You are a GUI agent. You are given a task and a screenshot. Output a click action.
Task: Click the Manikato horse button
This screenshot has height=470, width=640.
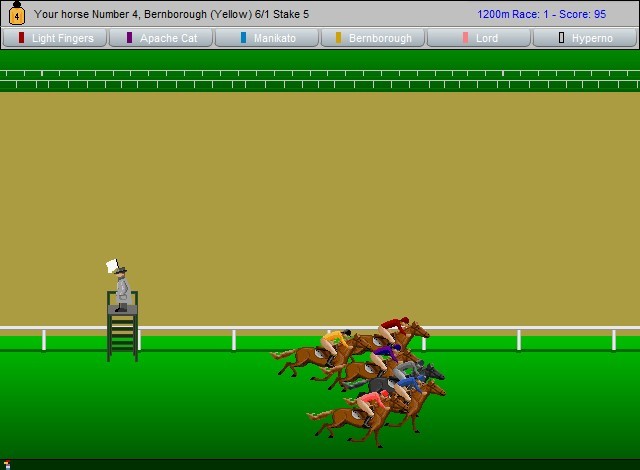(x=266, y=38)
